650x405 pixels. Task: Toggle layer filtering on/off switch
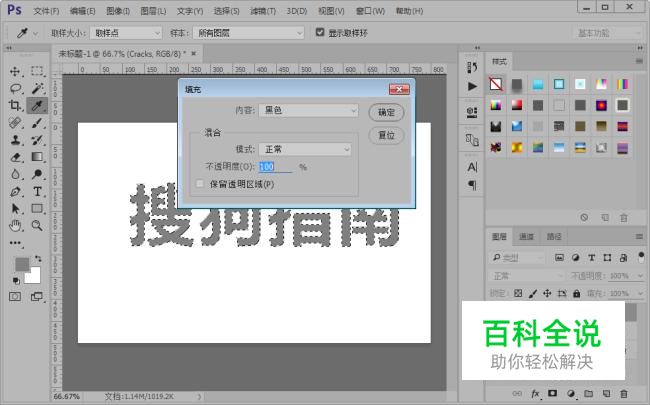pos(641,257)
